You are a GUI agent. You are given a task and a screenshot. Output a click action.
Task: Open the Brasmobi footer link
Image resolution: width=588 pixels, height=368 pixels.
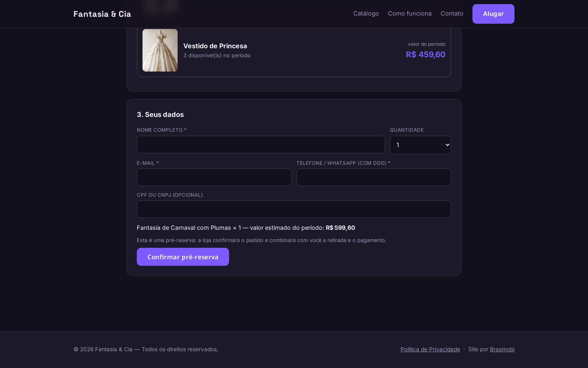tap(502, 349)
